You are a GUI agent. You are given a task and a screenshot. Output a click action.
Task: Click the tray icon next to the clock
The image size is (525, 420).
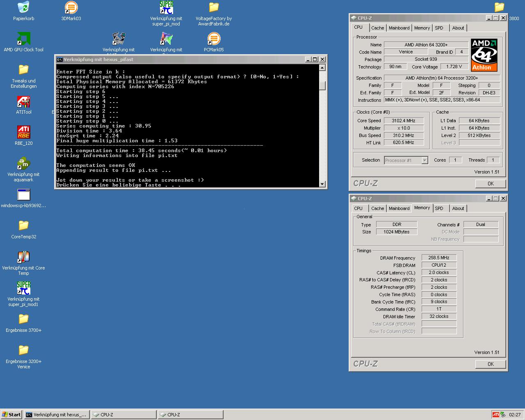point(503,415)
